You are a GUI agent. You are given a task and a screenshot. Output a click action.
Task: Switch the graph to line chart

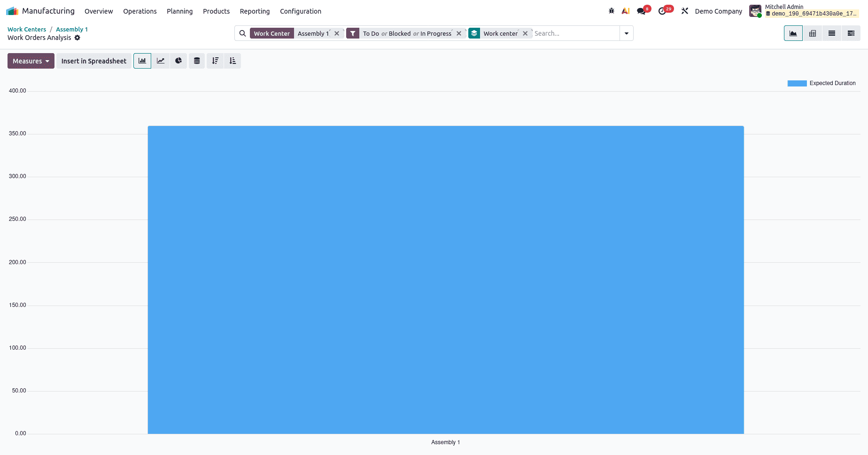pos(160,61)
